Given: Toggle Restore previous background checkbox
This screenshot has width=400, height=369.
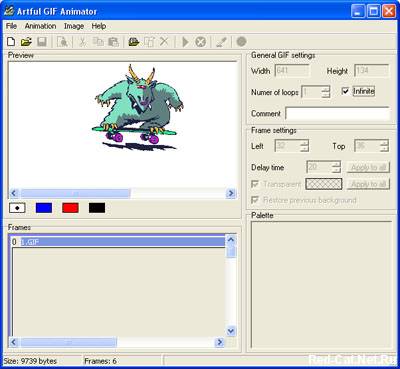Looking at the screenshot, I should tap(255, 200).
